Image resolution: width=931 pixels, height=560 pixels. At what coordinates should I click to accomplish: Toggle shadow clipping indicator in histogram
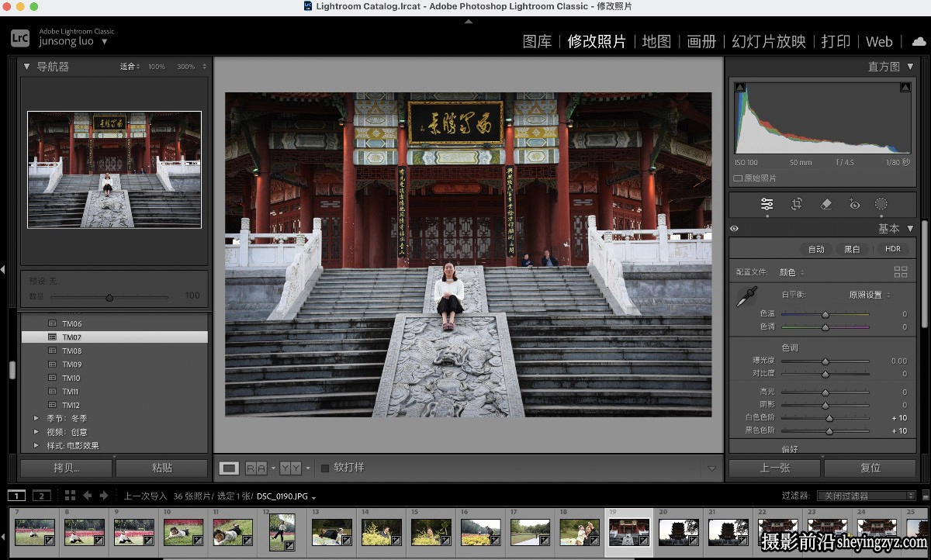point(740,88)
